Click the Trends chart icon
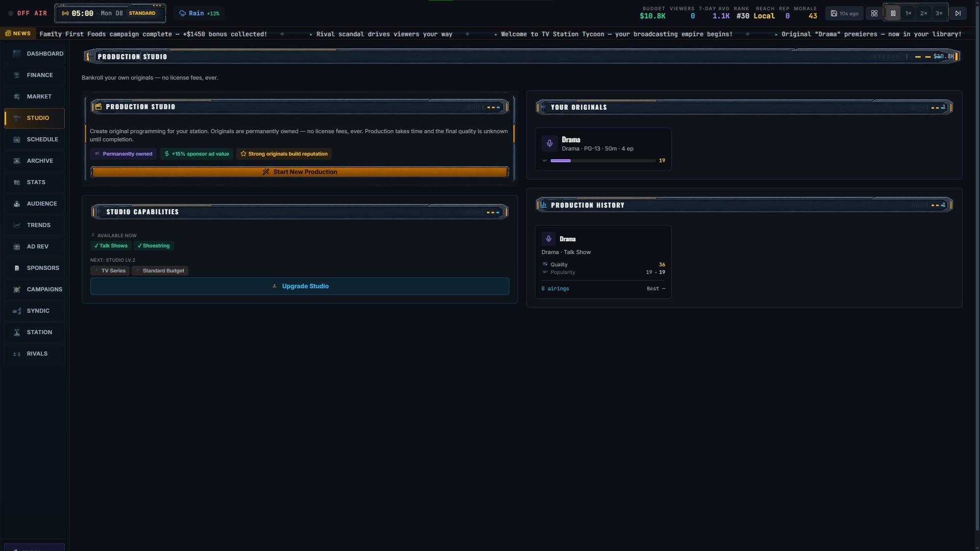 click(17, 225)
